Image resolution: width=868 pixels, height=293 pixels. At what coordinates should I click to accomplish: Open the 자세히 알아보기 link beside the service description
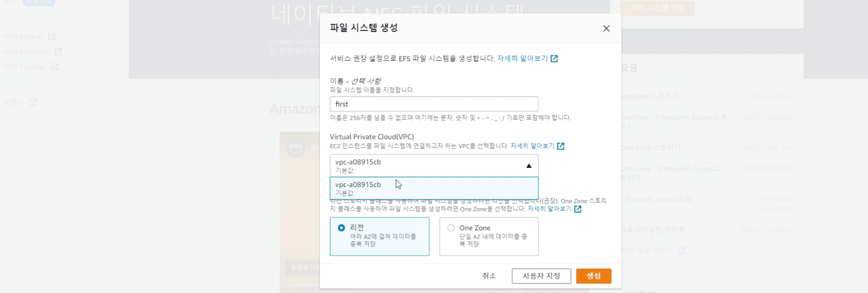tap(522, 58)
